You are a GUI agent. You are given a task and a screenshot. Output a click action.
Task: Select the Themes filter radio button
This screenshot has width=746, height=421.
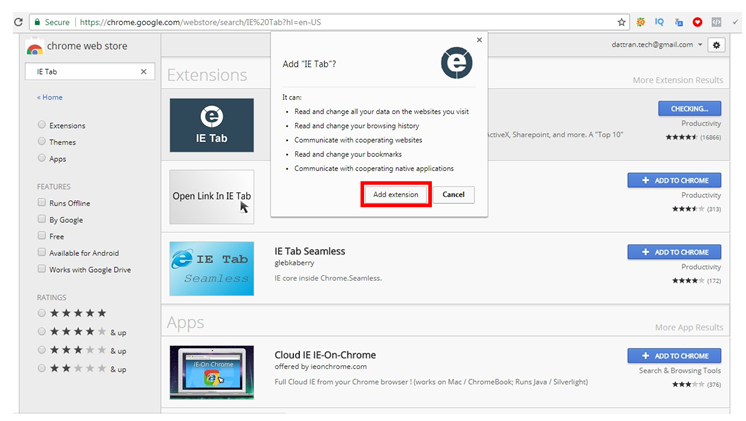42,141
